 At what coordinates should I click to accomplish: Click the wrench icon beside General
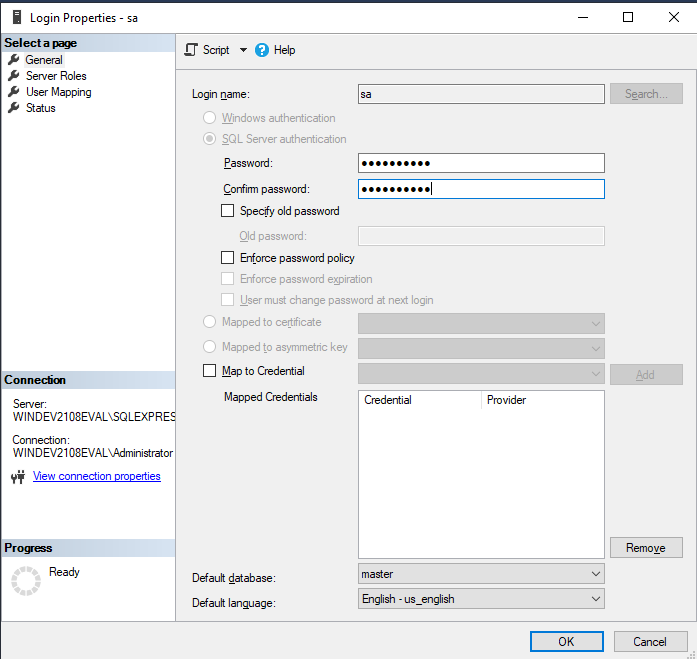coord(14,59)
